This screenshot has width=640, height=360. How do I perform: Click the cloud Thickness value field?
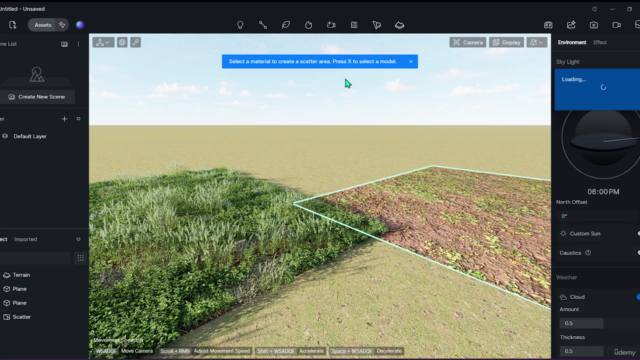(x=581, y=351)
